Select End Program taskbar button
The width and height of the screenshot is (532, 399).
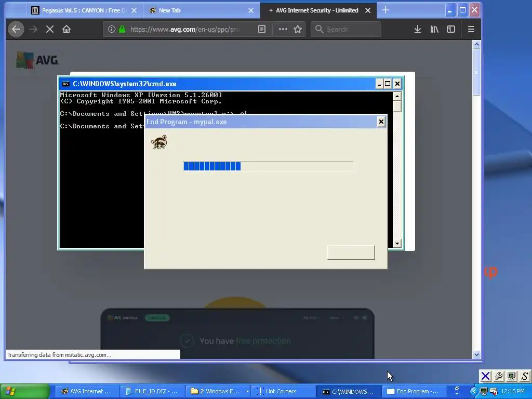click(414, 392)
